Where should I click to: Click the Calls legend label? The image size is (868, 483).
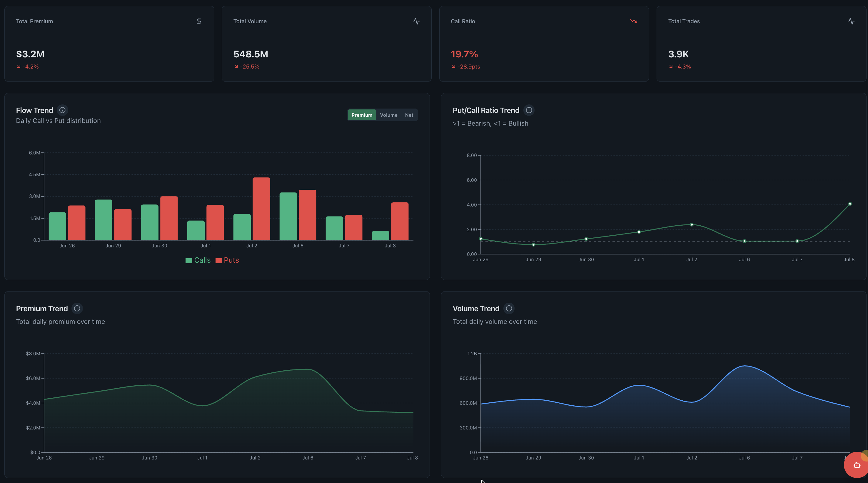click(202, 260)
